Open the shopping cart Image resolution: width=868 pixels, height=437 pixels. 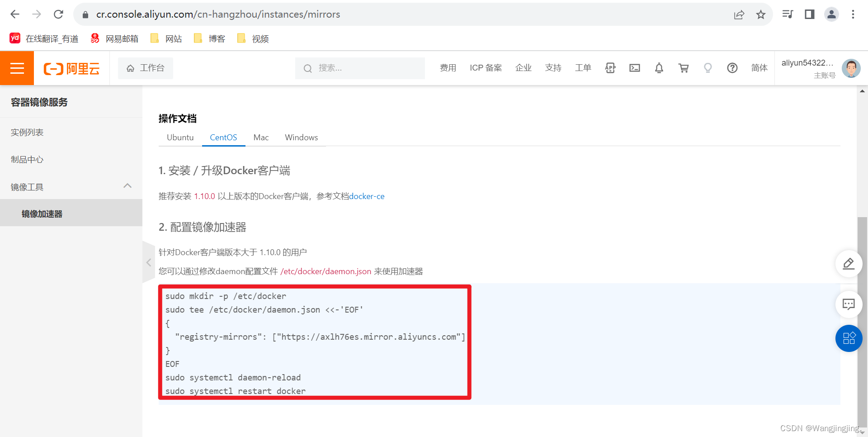684,68
